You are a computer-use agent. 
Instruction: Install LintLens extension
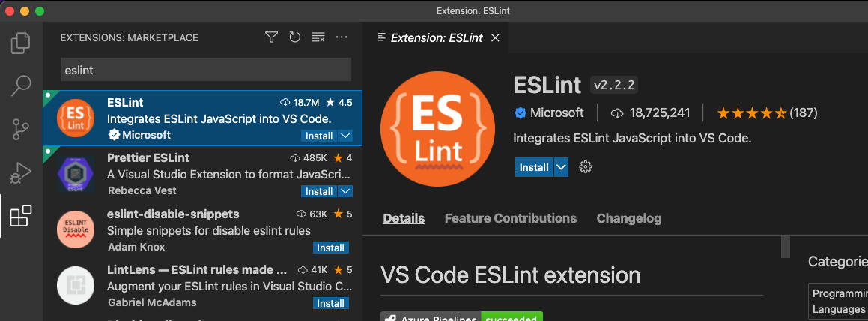tap(331, 303)
